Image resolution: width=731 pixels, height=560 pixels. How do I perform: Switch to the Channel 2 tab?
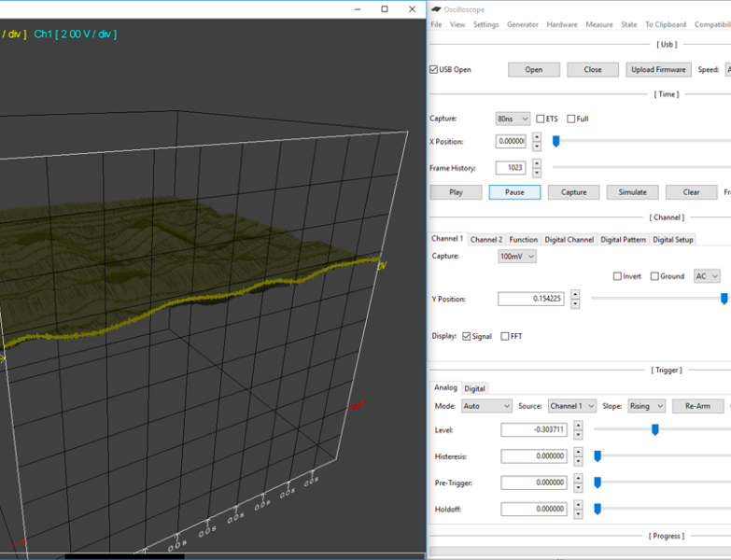click(486, 240)
